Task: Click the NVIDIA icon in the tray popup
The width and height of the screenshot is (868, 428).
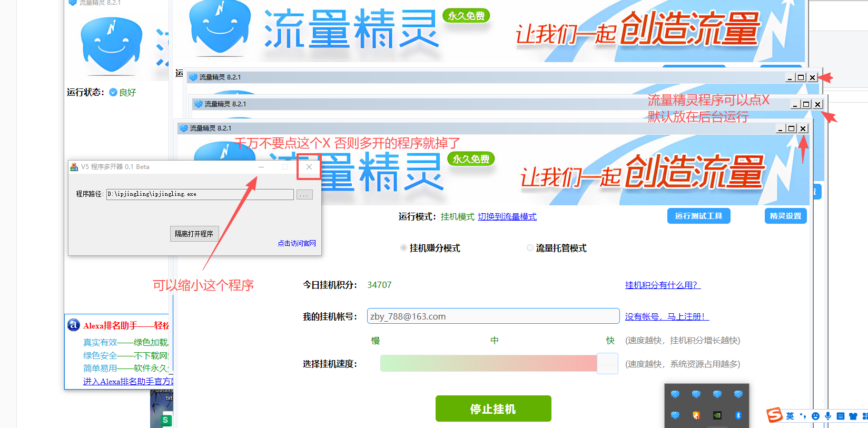Action: (717, 415)
